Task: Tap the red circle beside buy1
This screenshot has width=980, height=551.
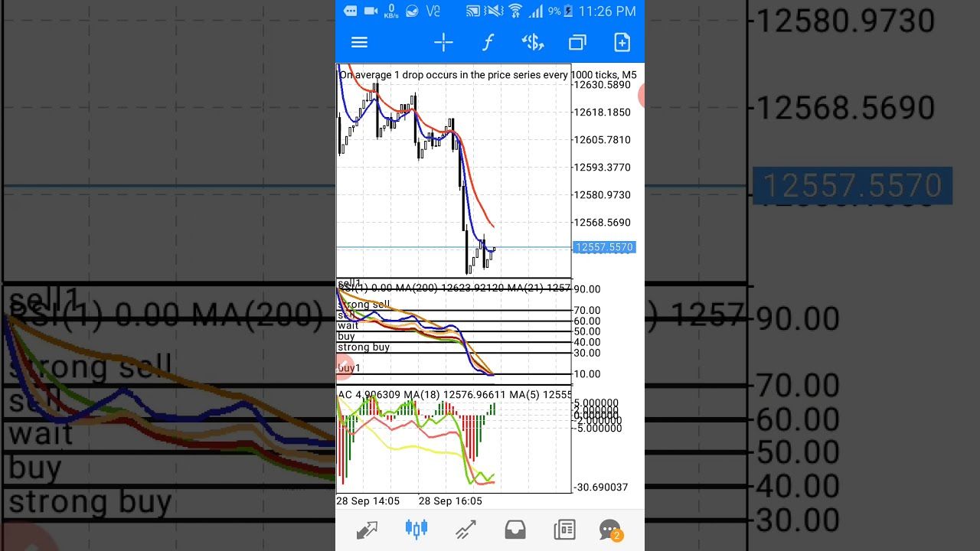Action: pyautogui.click(x=343, y=367)
